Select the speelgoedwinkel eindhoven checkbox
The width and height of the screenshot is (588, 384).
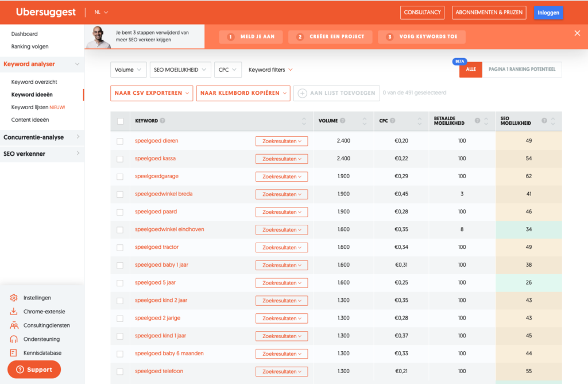pos(120,230)
